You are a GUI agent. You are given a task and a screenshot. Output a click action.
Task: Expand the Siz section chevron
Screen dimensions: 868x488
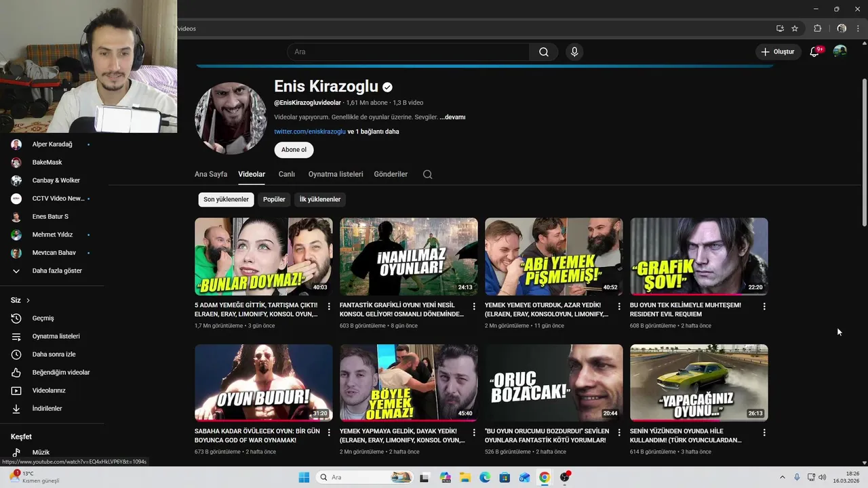click(28, 300)
